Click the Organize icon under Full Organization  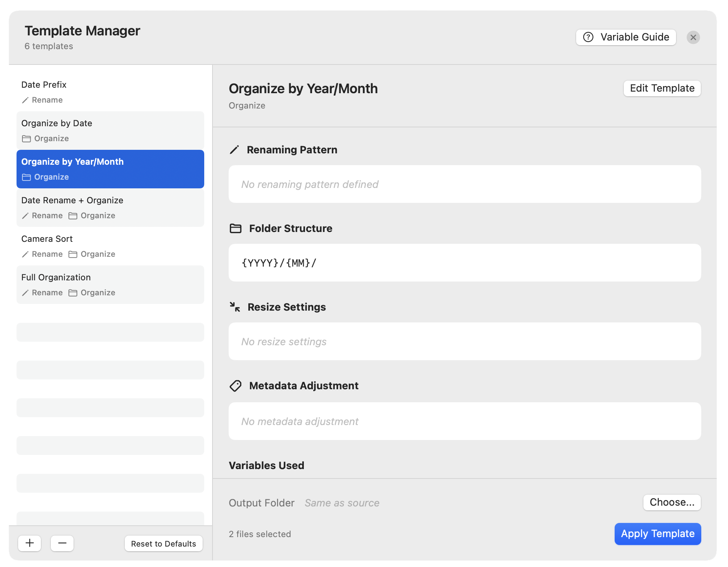point(72,293)
